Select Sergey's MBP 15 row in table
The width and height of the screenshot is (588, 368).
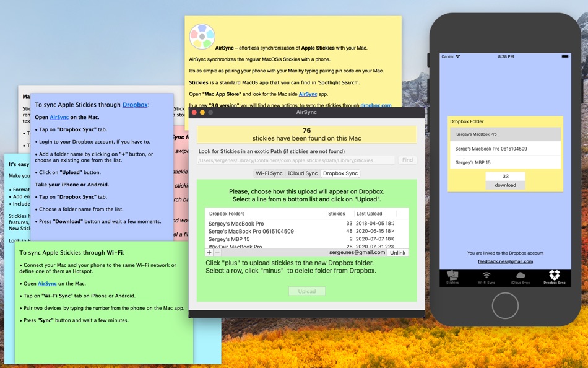[306, 239]
